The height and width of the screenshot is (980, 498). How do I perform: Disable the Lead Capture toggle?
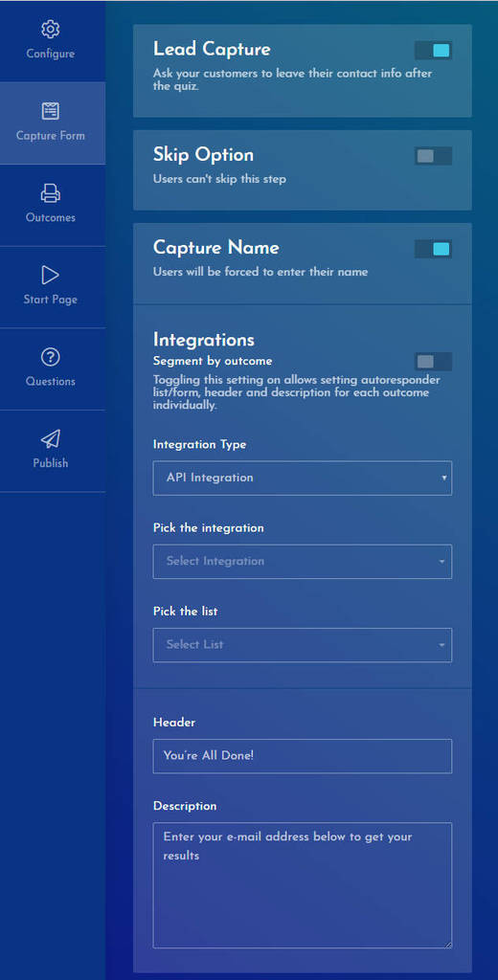pyautogui.click(x=433, y=51)
